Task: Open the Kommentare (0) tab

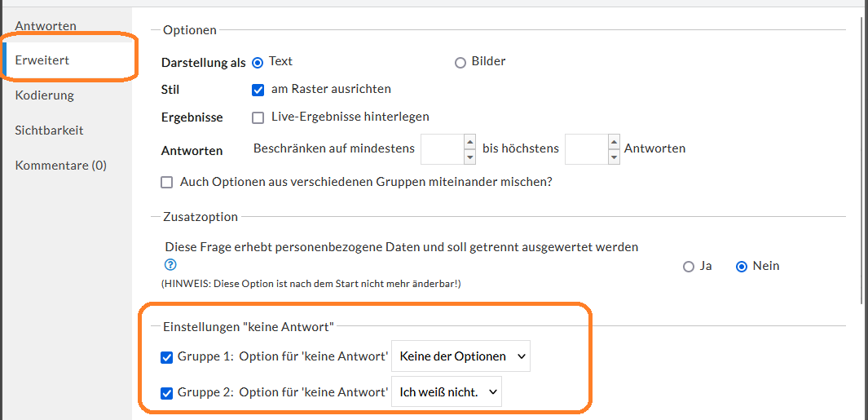Action: [61, 165]
